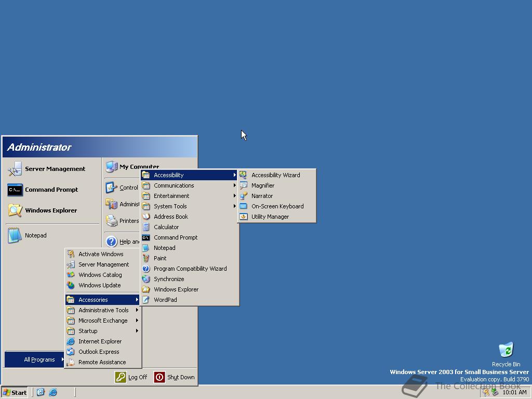Screen dimensions: 532x399
Task: Open the Recycle Bin on desktop
Action: tap(506, 354)
